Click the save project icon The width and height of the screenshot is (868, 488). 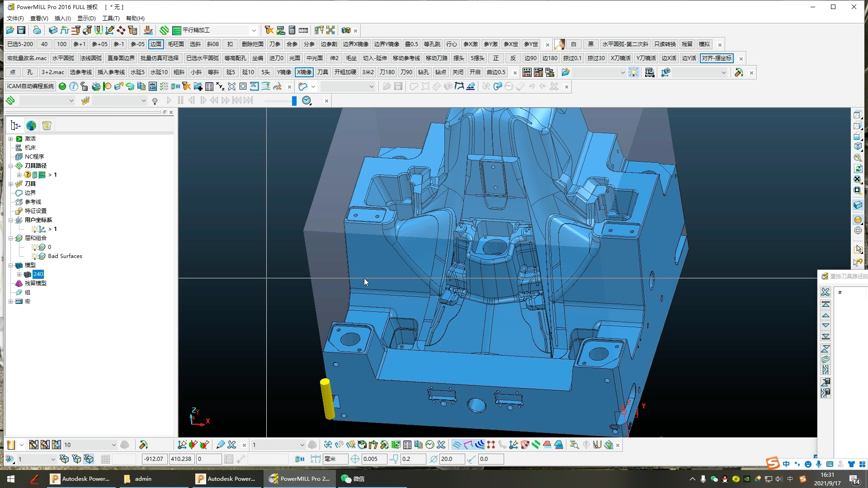[x=21, y=30]
